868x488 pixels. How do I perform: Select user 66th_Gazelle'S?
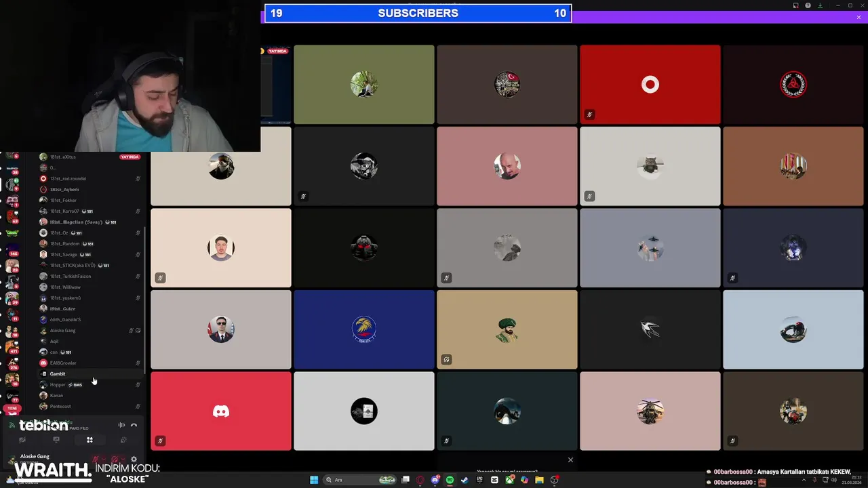click(x=90, y=319)
